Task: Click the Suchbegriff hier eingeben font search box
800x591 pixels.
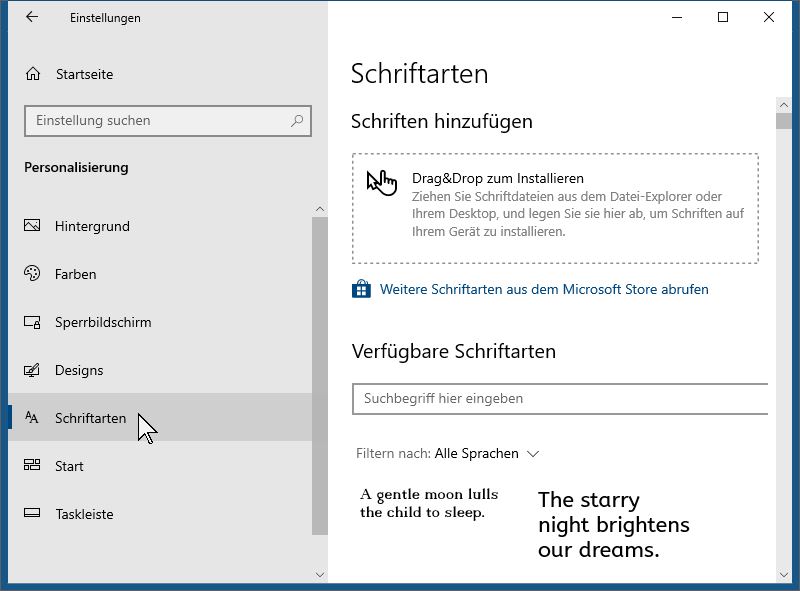Action: tap(560, 399)
